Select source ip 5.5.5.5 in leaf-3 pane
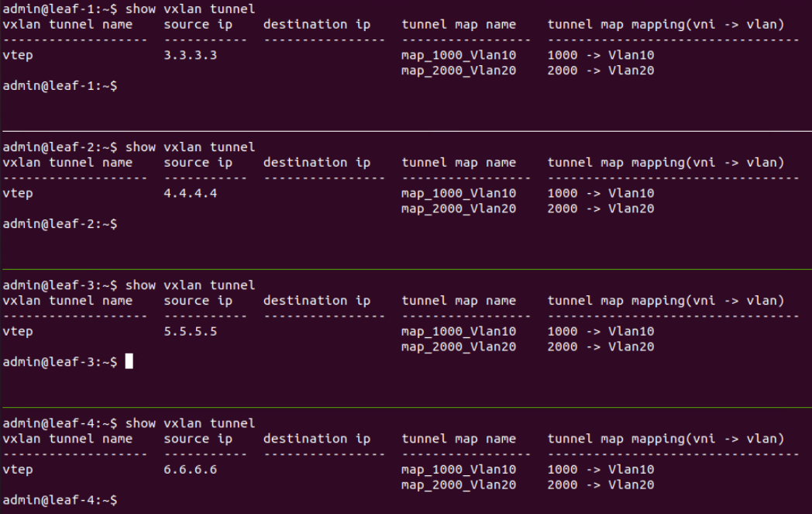The image size is (812, 514). coord(190,332)
